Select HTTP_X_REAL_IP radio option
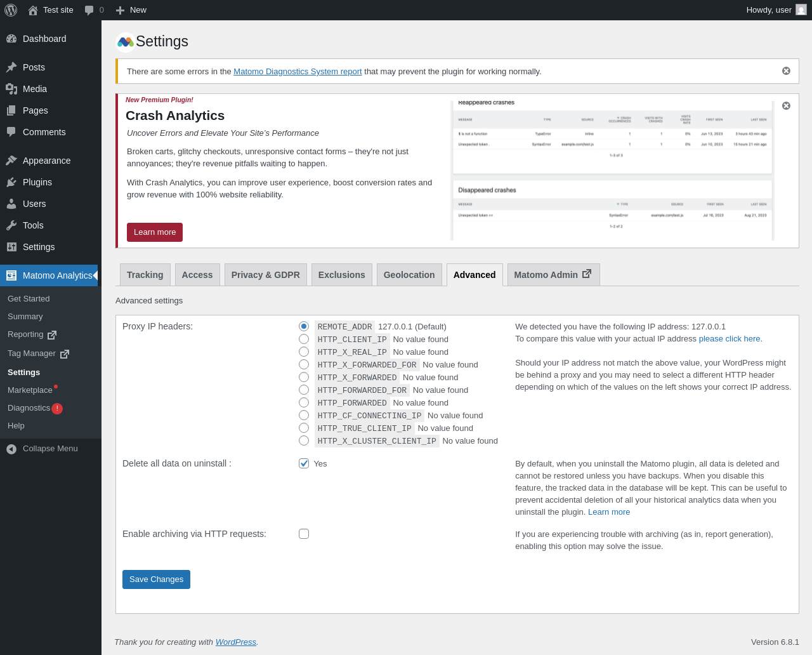Image resolution: width=812 pixels, height=655 pixels. pyautogui.click(x=304, y=352)
